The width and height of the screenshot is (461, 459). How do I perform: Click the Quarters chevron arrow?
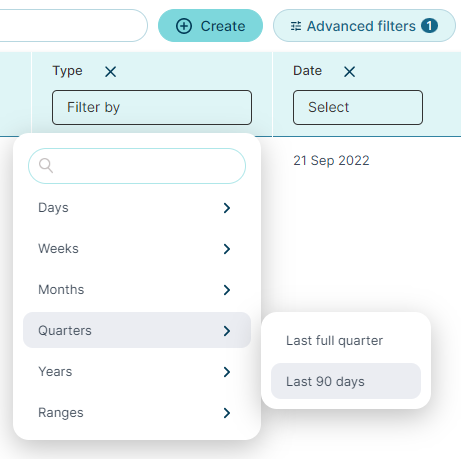(227, 331)
